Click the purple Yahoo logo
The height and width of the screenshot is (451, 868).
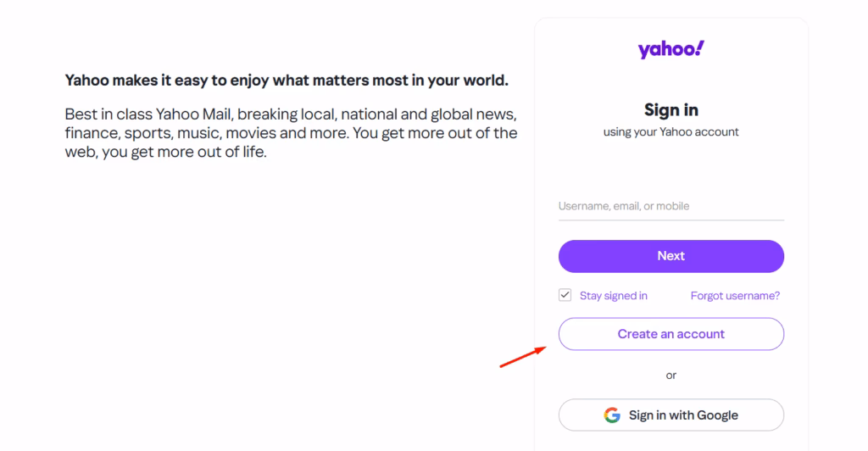[x=670, y=50]
